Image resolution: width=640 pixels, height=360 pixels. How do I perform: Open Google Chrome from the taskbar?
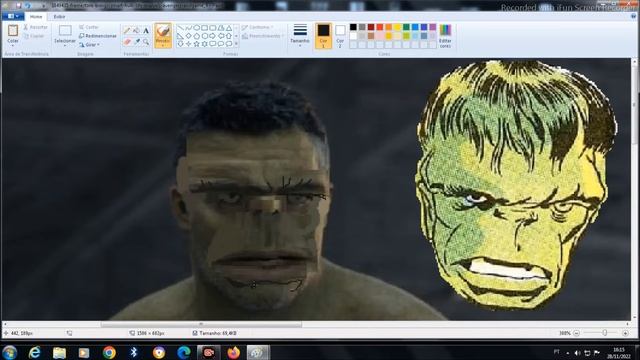pos(109,352)
